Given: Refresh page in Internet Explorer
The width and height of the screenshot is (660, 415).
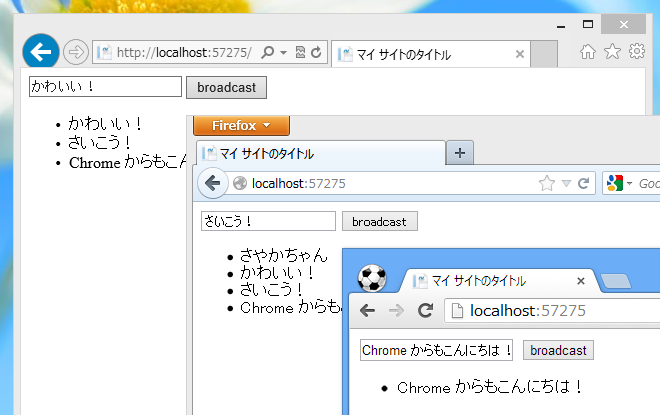Looking at the screenshot, I should pyautogui.click(x=316, y=52).
